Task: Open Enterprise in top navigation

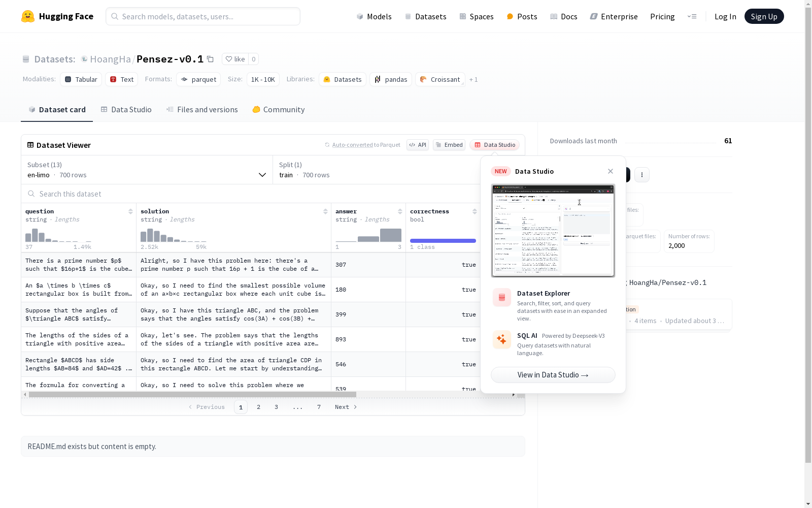Action: (614, 16)
